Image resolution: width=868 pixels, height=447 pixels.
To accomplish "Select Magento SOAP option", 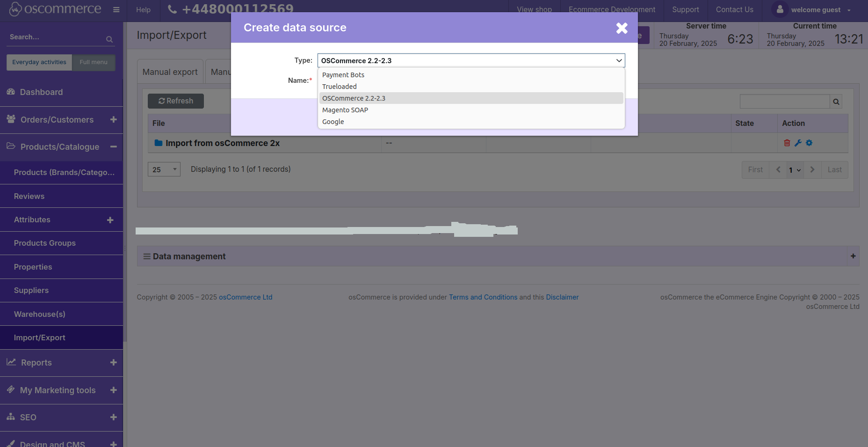I will (471, 110).
